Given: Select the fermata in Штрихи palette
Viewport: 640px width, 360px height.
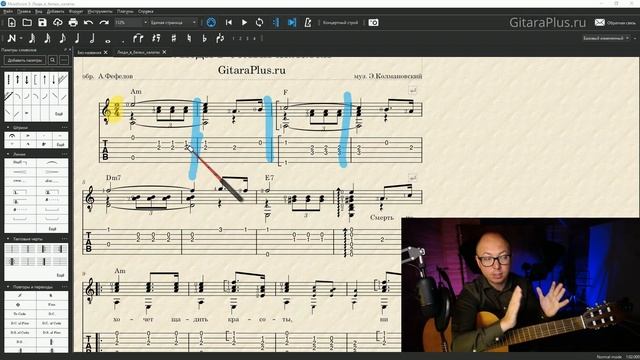Looking at the screenshot, I should pos(12,136).
